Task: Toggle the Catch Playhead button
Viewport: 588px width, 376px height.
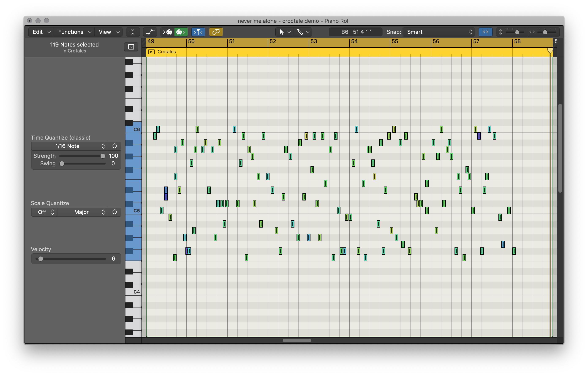Action: tap(198, 32)
